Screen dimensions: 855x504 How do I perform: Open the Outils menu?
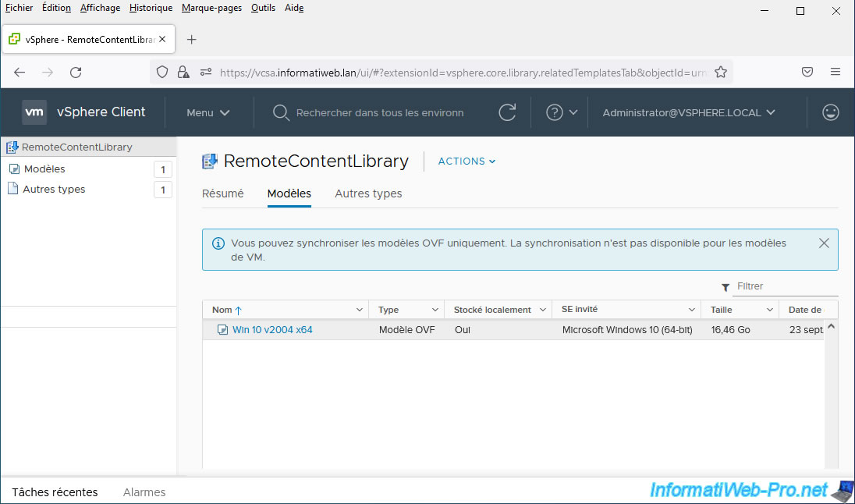[x=263, y=8]
